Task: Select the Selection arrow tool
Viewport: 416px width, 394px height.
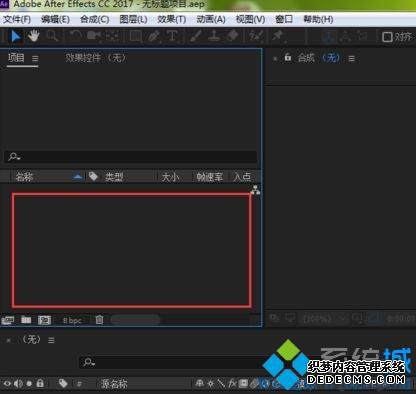Action: [15, 36]
